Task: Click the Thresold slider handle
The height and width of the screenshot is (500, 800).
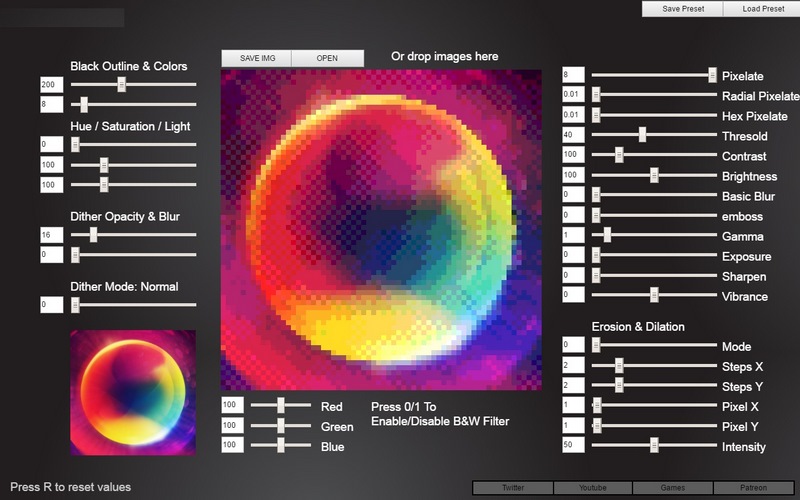Action: (x=642, y=135)
